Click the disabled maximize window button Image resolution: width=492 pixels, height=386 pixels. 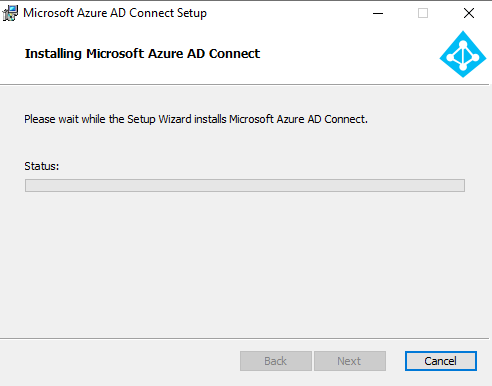coord(423,13)
